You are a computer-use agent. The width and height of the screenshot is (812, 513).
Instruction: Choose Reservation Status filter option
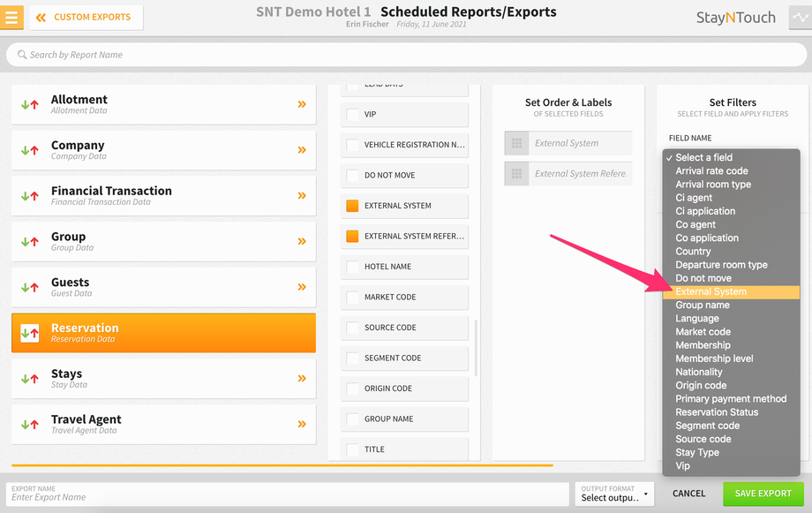(x=731, y=412)
